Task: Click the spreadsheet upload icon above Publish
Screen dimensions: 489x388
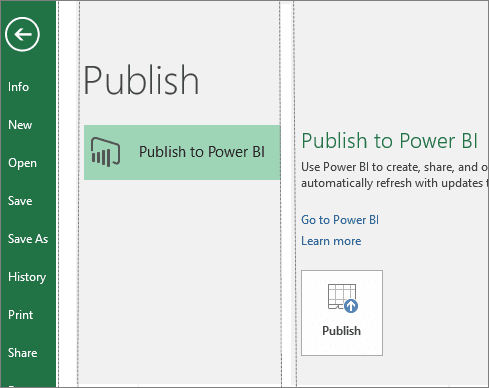Action: [343, 298]
